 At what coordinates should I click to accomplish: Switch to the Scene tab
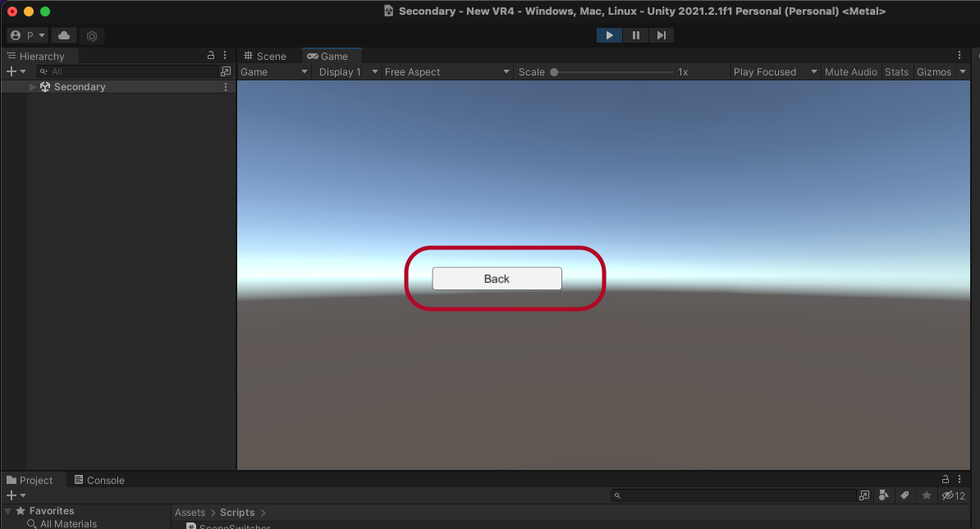click(x=265, y=57)
